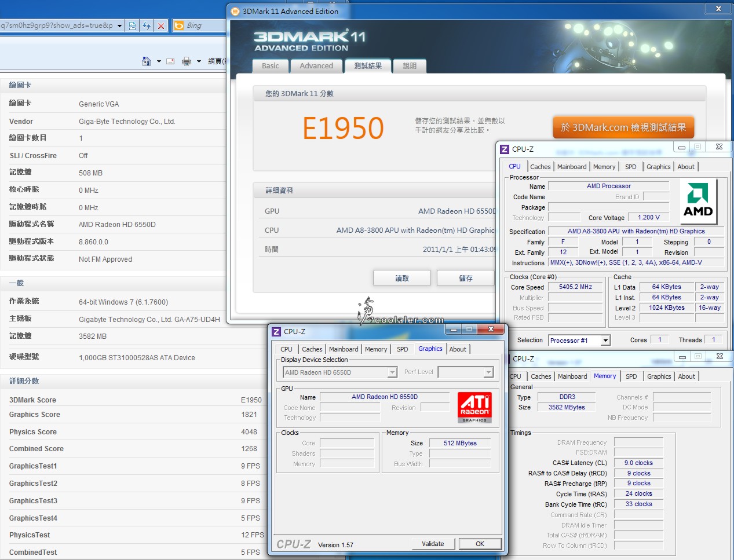The image size is (734, 560).
Task: Open the Print options dropdown arrow
Action: coord(199,61)
